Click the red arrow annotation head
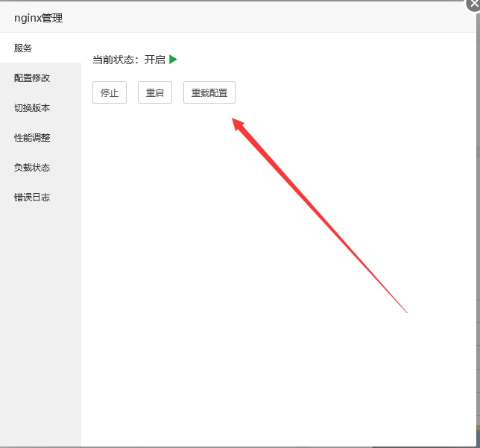Screen dimensions: 480x448 (x=239, y=124)
